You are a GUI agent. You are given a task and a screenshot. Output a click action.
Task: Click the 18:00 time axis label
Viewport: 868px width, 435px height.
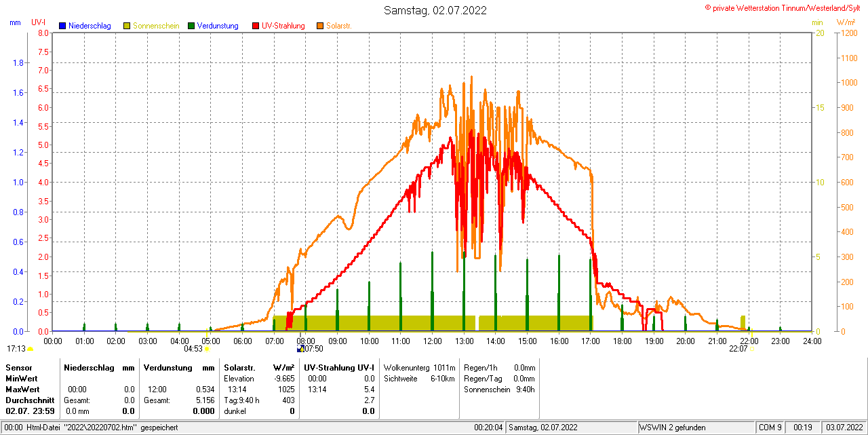(x=623, y=341)
